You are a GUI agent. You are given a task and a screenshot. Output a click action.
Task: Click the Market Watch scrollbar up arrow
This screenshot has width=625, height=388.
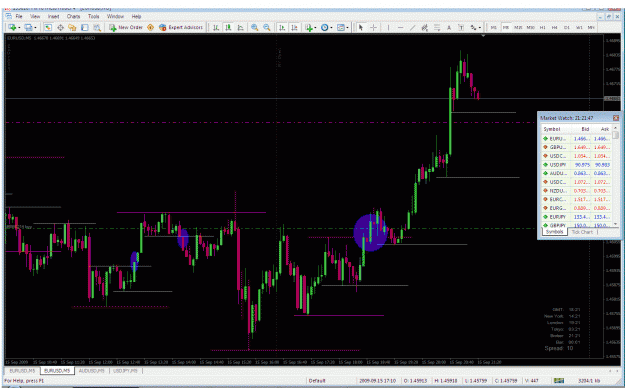pyautogui.click(x=615, y=128)
